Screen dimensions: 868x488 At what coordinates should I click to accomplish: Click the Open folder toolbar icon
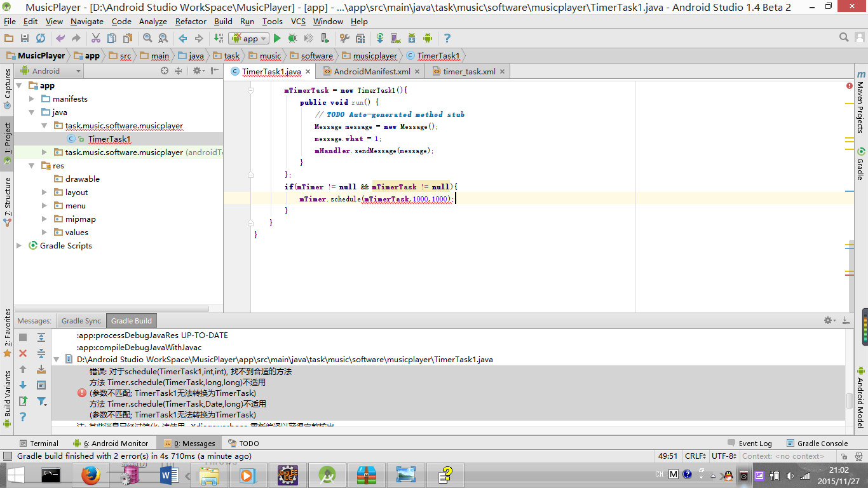(x=9, y=38)
